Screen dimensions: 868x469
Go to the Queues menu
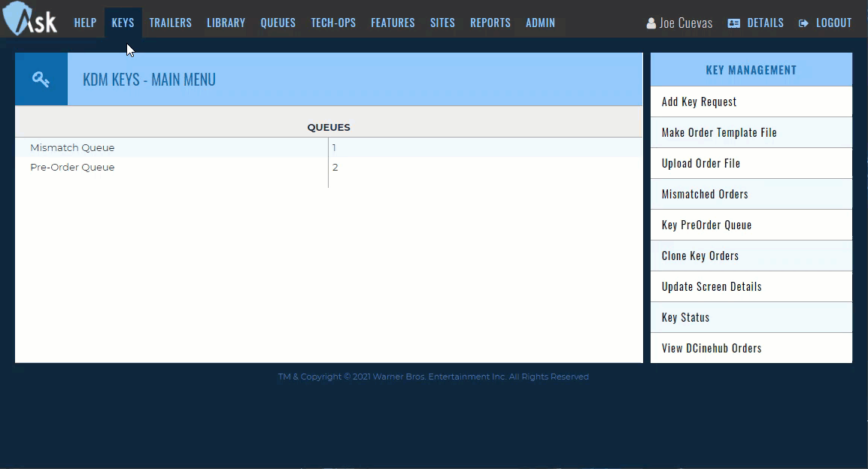278,23
